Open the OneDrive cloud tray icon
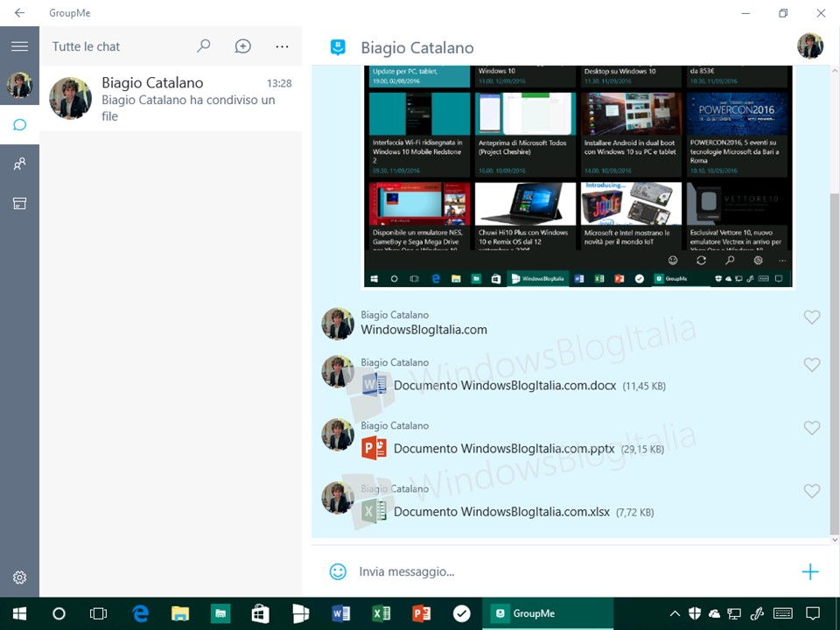This screenshot has height=630, width=840. pyautogui.click(x=714, y=613)
